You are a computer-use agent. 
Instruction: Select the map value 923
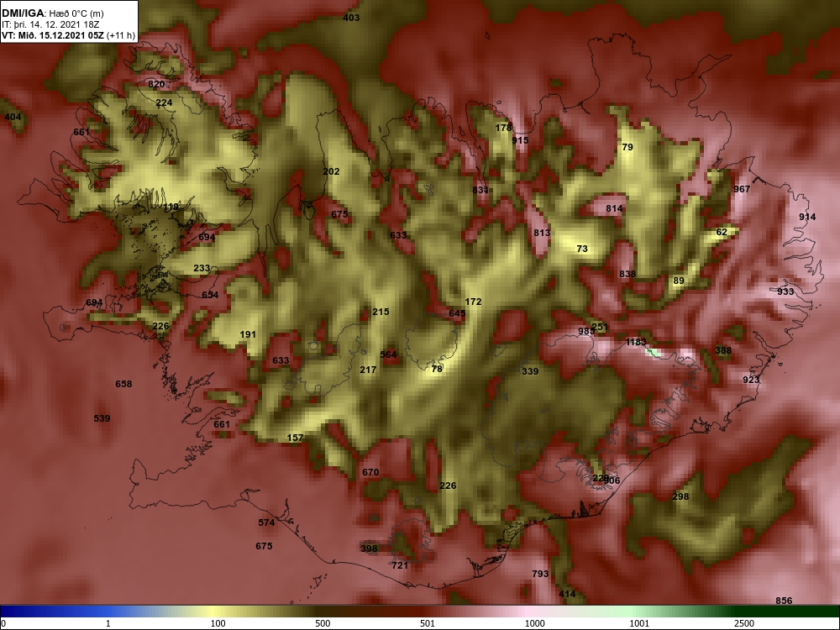tap(751, 380)
